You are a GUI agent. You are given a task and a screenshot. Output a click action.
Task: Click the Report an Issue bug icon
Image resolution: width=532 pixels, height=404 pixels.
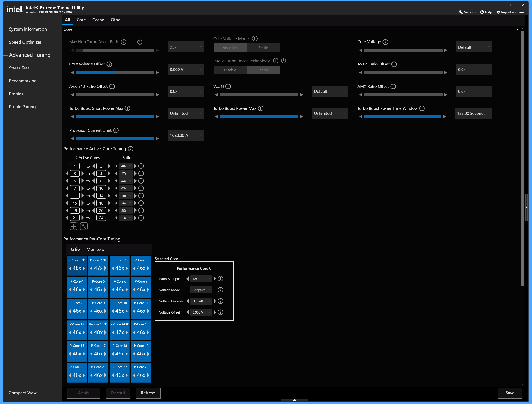pyautogui.click(x=498, y=12)
